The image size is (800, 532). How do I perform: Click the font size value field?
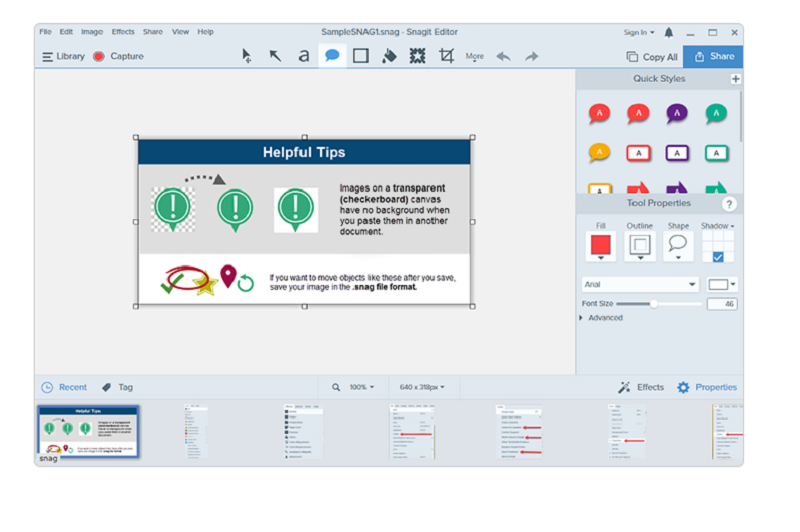click(721, 304)
